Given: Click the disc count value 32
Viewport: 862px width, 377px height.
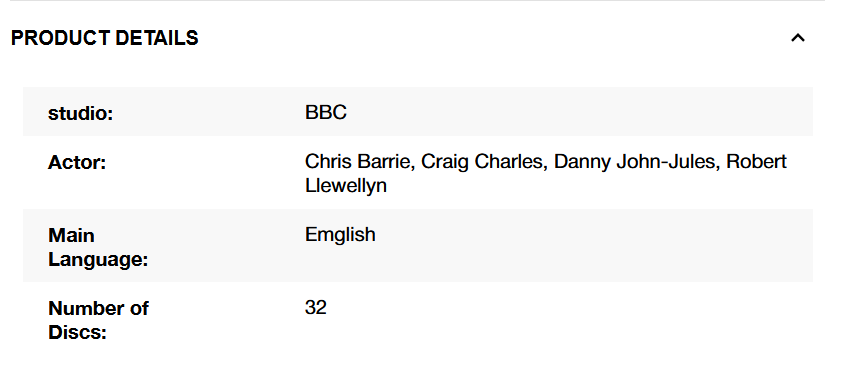Looking at the screenshot, I should coord(316,307).
